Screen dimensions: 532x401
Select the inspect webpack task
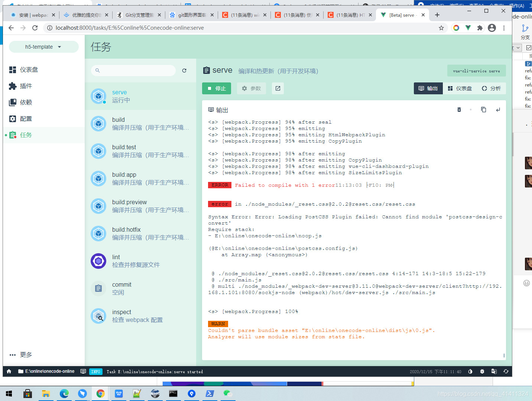tap(140, 316)
